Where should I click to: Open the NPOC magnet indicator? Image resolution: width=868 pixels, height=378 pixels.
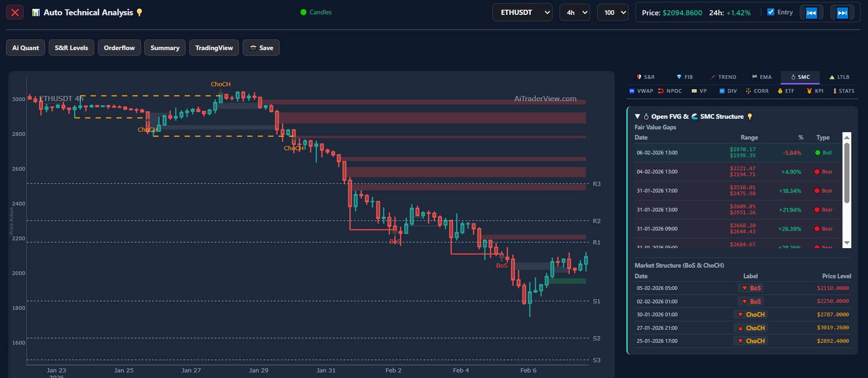pos(670,91)
